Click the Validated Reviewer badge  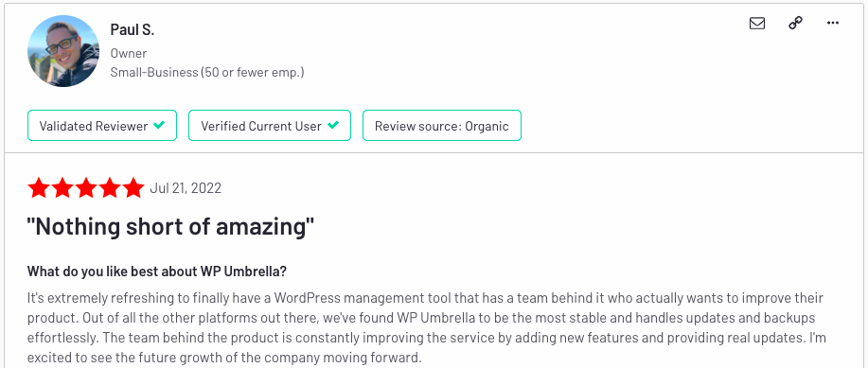click(102, 126)
